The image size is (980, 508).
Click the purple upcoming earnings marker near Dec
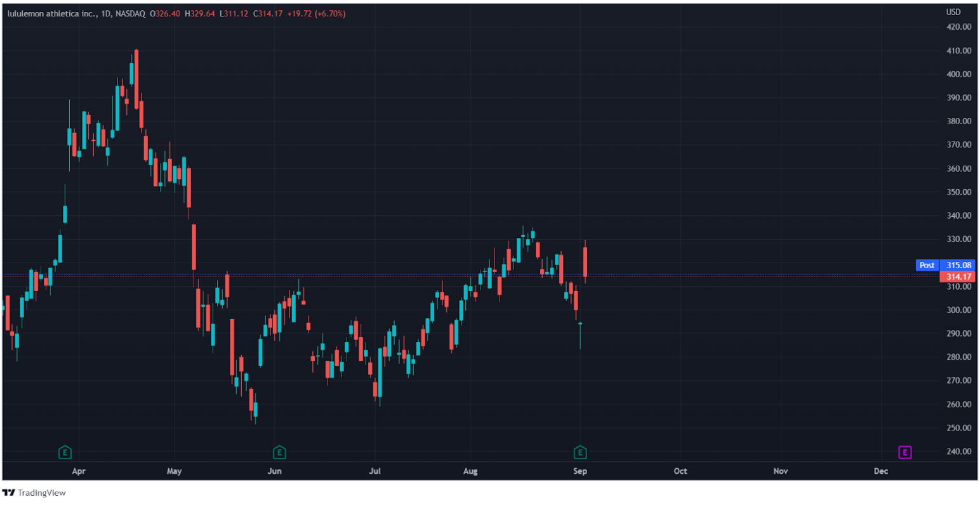click(x=905, y=452)
